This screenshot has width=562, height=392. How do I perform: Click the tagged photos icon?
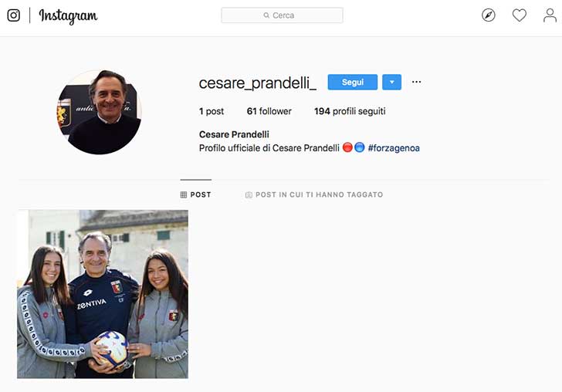(249, 194)
